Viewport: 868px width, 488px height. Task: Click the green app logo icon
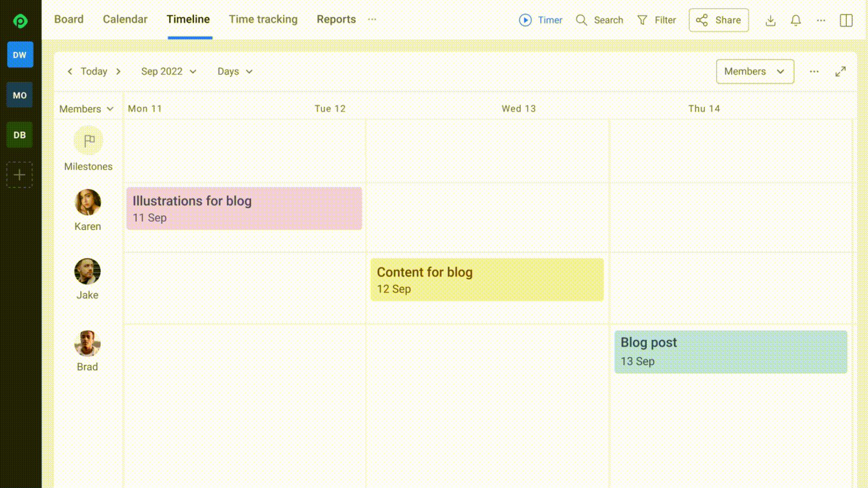20,21
